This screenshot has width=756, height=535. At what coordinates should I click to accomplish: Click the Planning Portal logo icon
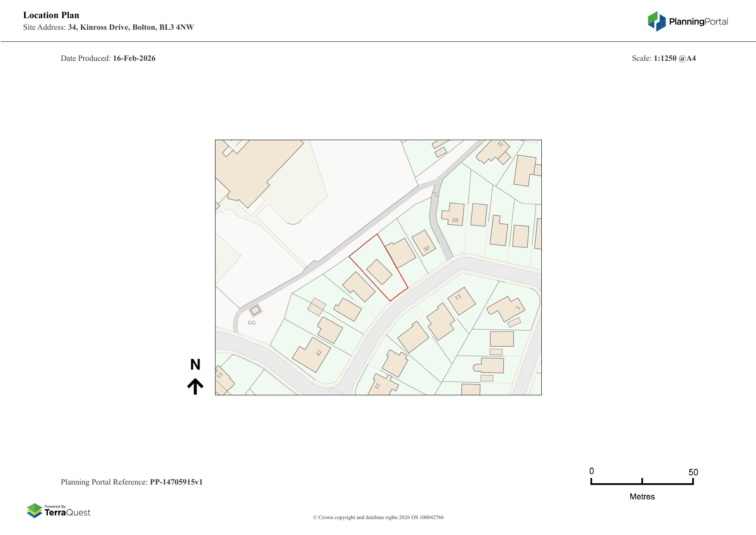click(x=656, y=21)
